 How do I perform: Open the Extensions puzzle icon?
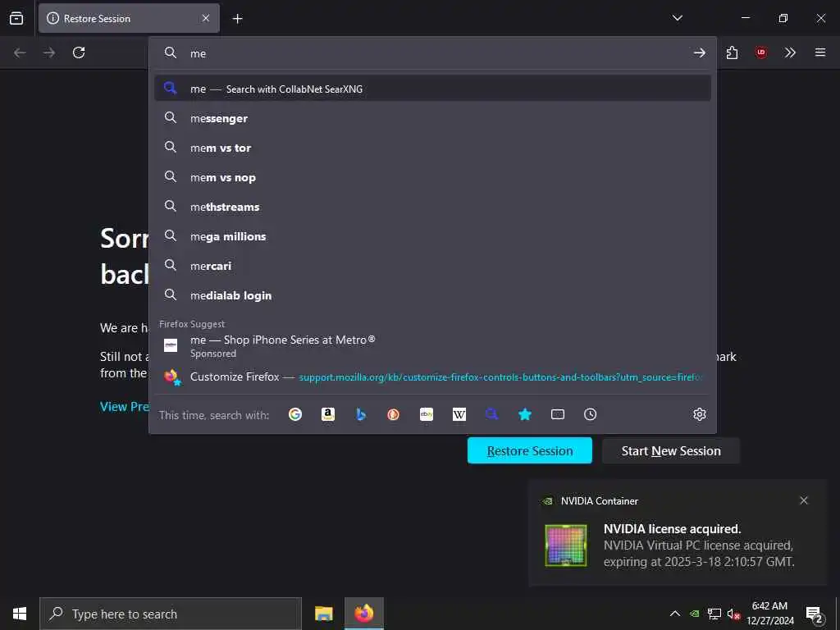[x=732, y=52]
